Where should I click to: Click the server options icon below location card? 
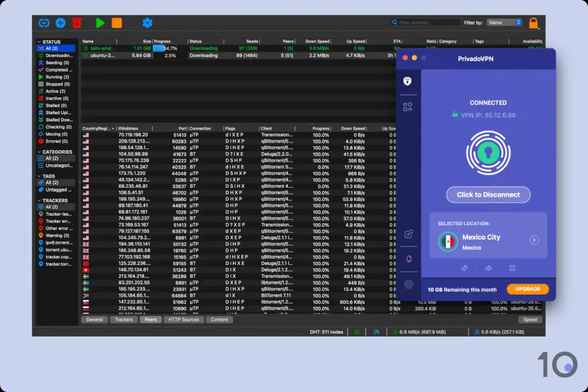(x=512, y=268)
